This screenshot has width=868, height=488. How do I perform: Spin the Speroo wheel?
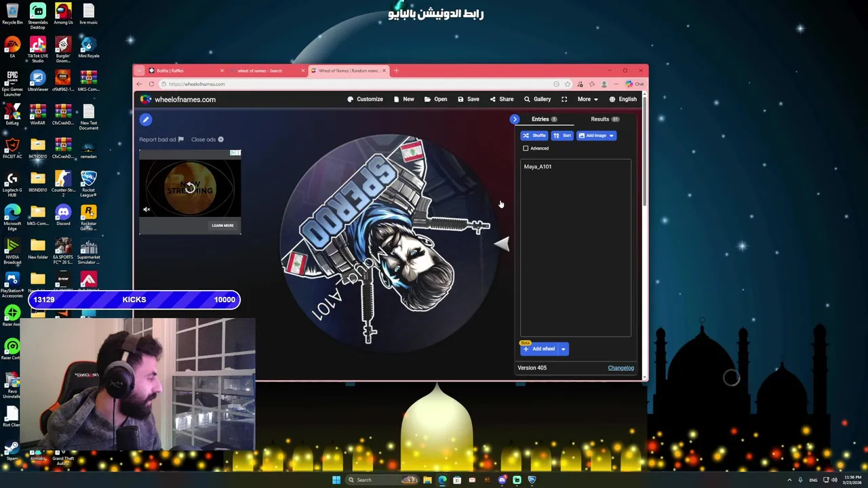coord(388,244)
